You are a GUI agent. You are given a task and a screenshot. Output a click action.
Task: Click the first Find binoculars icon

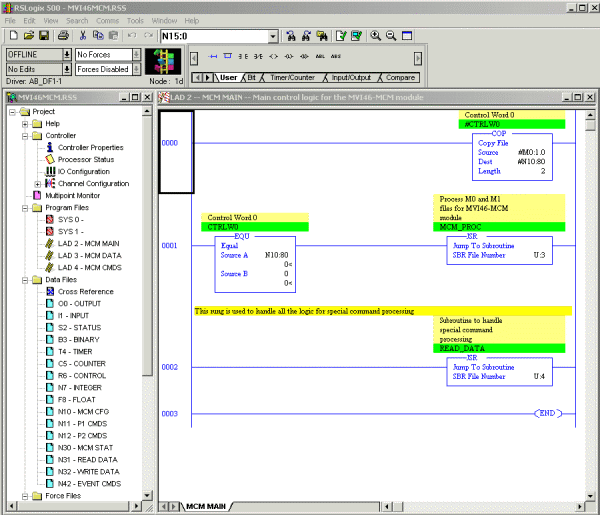coord(291,36)
